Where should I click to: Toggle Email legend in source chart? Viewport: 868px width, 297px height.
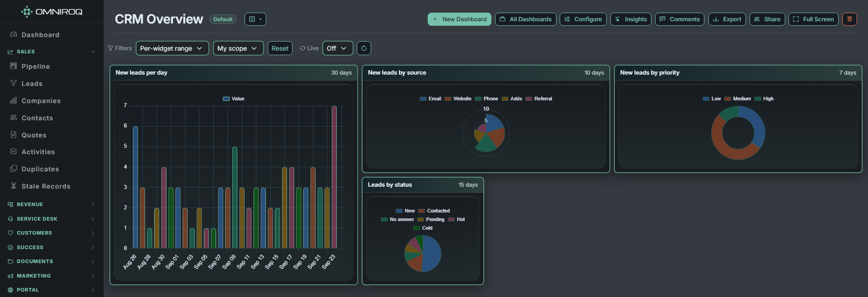[x=430, y=99]
